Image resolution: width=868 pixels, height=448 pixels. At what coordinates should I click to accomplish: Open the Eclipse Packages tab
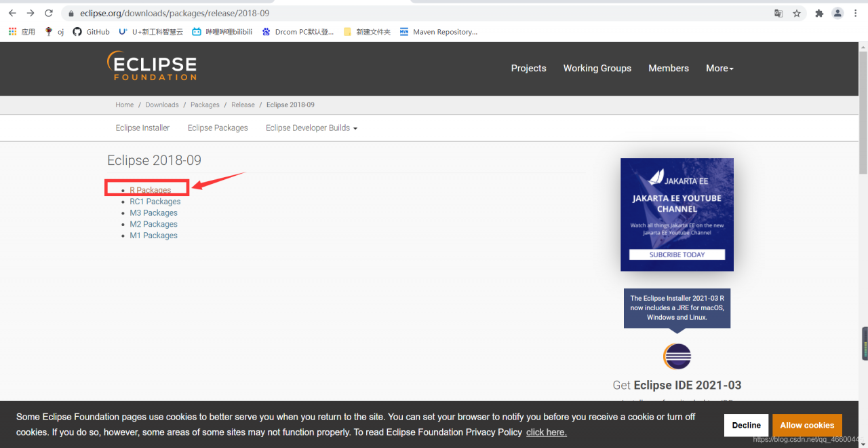pos(218,128)
